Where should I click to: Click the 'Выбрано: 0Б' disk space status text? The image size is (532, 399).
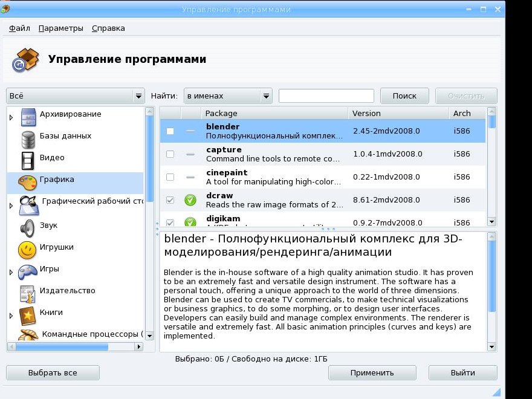point(251,359)
